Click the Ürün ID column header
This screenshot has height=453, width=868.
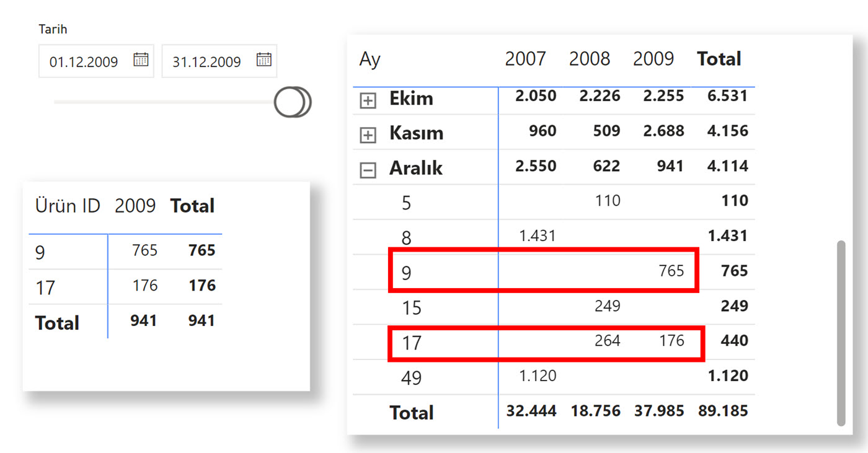click(x=68, y=206)
